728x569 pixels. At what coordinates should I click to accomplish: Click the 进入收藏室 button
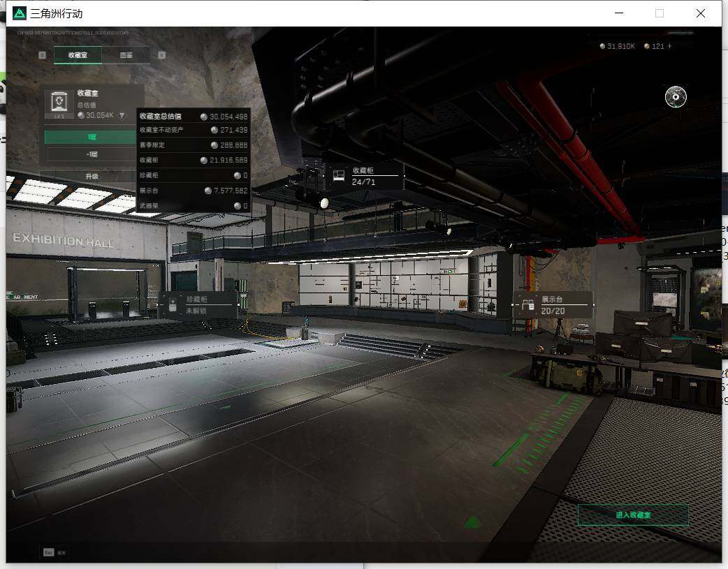[633, 515]
